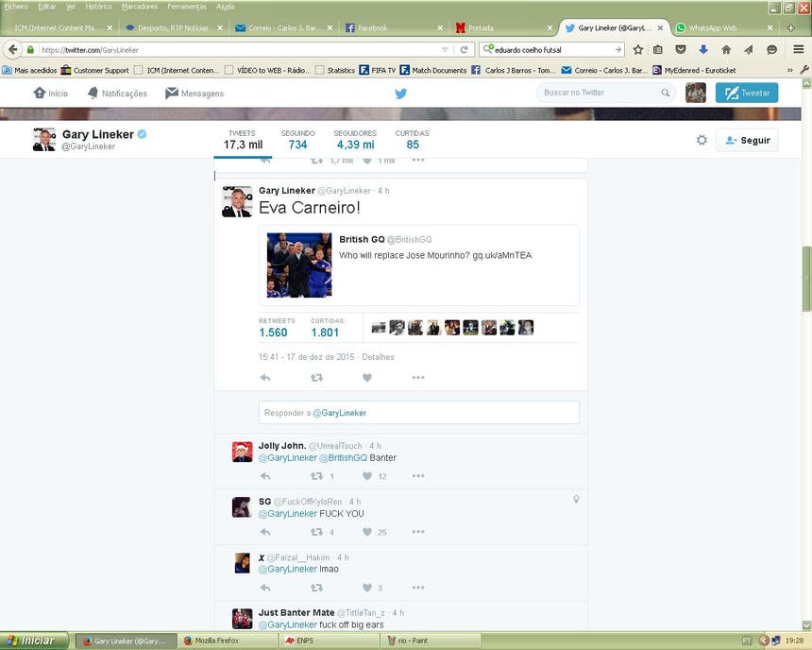Expand more options on Eva Carneiro tweet

coord(417,378)
